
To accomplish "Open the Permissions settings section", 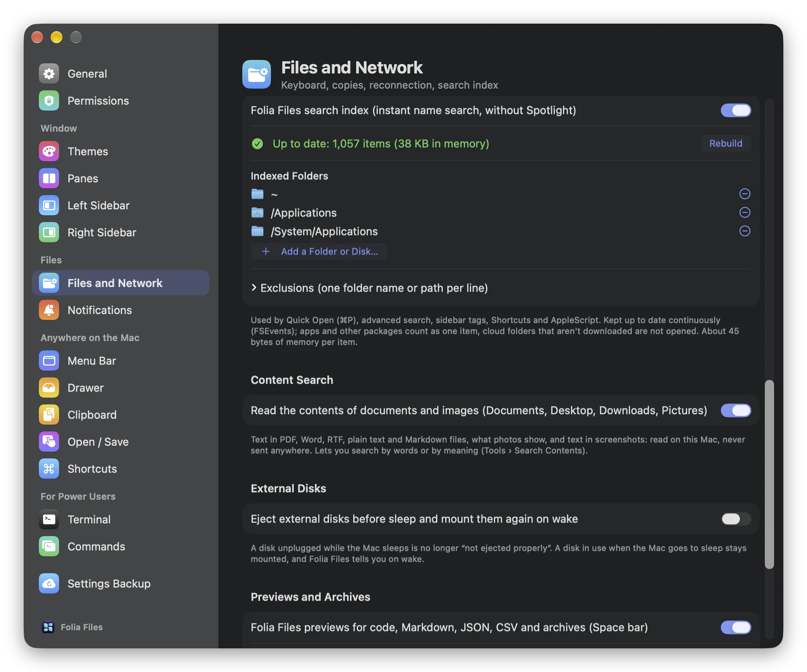I will tap(121, 101).
